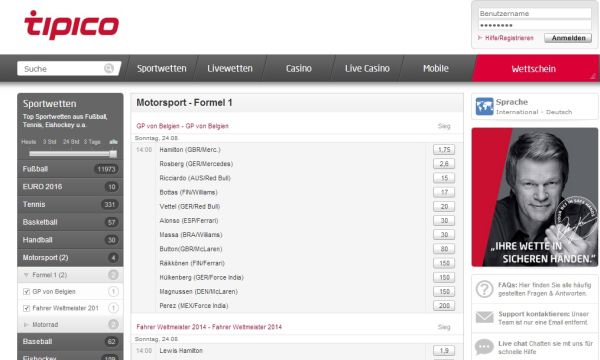
Task: Click the Support envelope icon
Action: click(x=484, y=317)
